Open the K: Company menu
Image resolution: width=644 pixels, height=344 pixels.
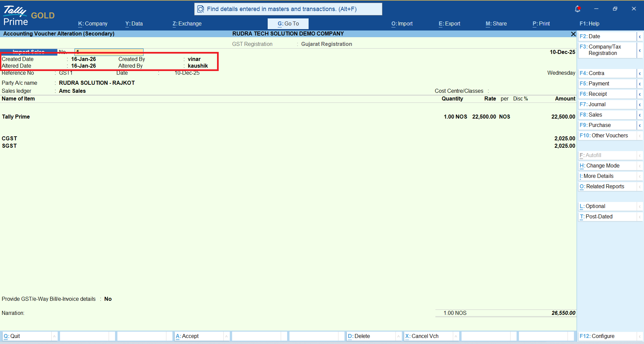93,24
